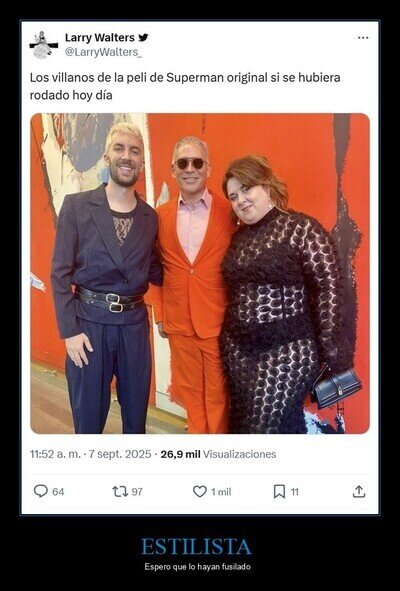Click the 97 retweets count
This screenshot has width=400, height=591.
pos(137,492)
